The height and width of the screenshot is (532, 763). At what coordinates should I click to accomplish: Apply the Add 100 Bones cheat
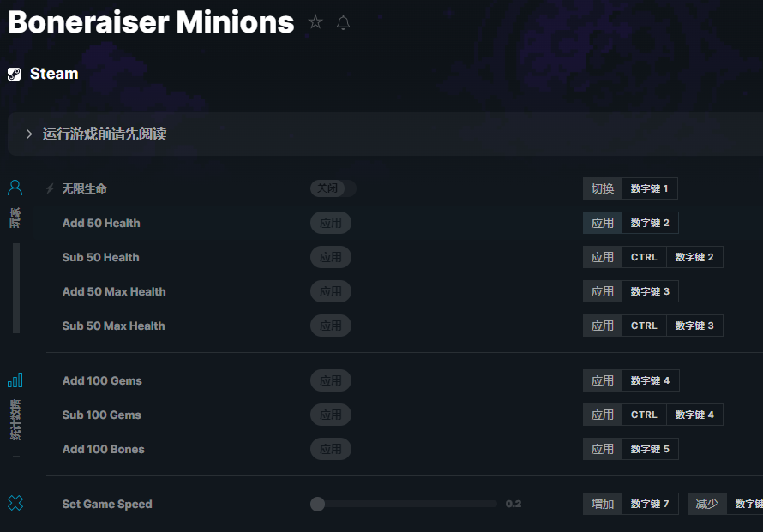click(331, 449)
